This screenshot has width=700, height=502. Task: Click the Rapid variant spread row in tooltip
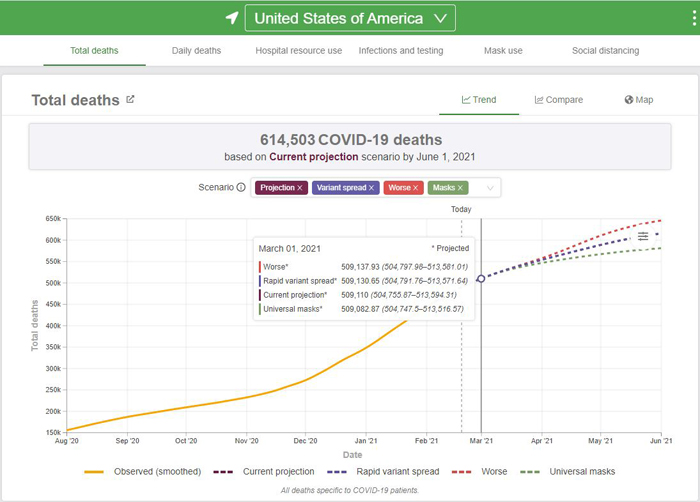coord(363,281)
